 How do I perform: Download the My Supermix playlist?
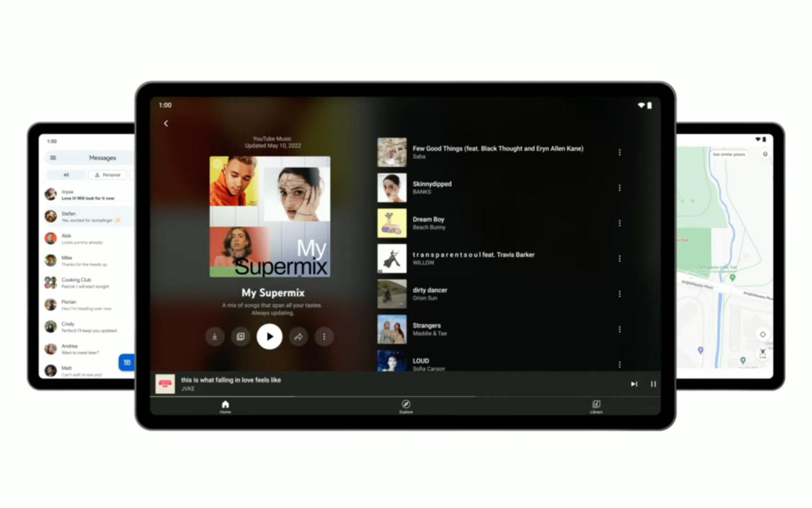pos(215,337)
